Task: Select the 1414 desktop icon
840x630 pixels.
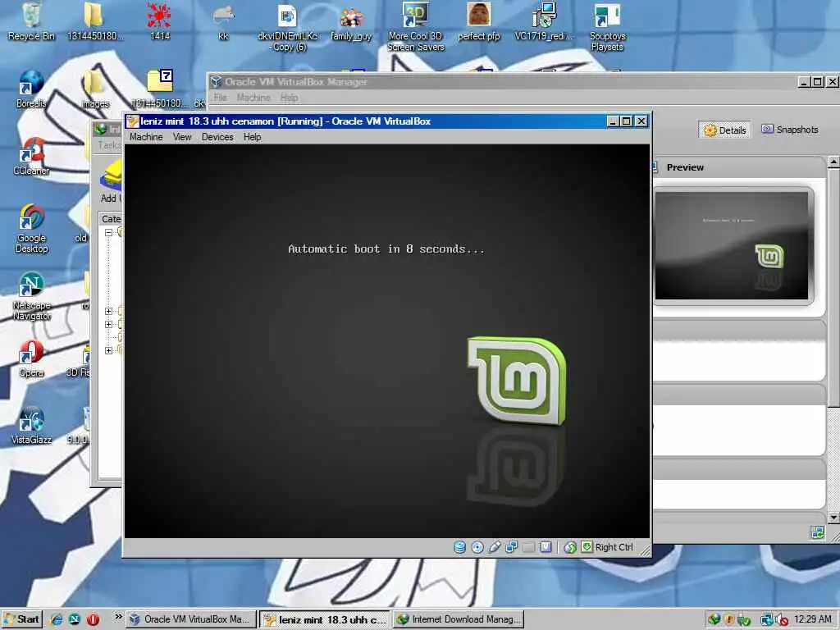Action: [x=160, y=21]
